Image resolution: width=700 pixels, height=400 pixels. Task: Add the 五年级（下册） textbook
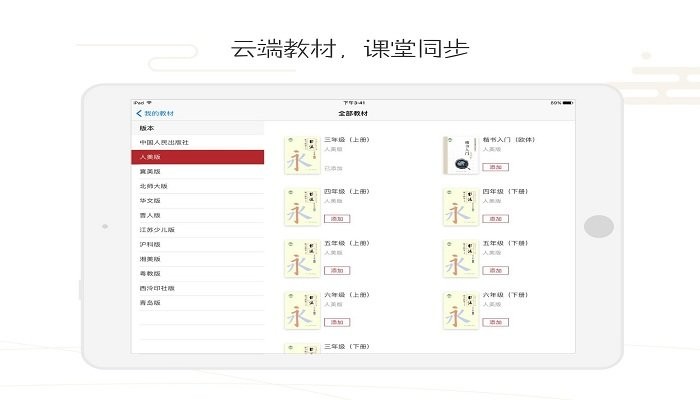click(494, 270)
